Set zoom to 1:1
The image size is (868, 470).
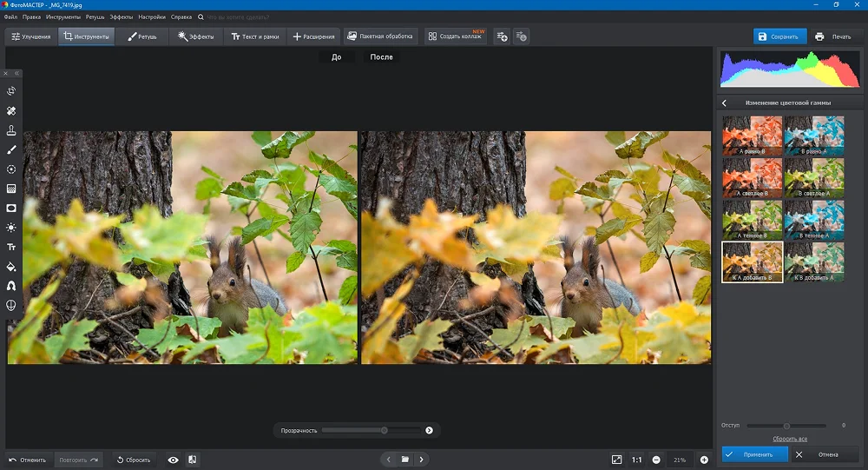tap(637, 460)
